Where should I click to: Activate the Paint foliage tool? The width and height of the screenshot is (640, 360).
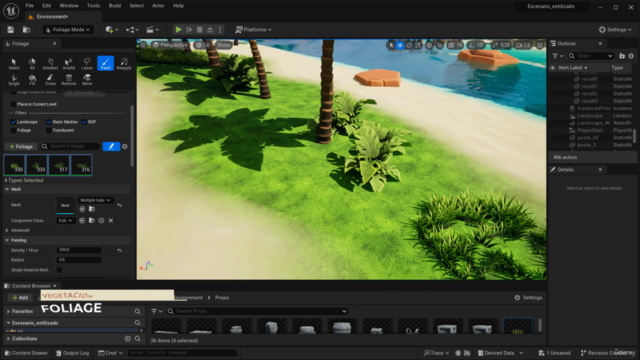pyautogui.click(x=105, y=64)
